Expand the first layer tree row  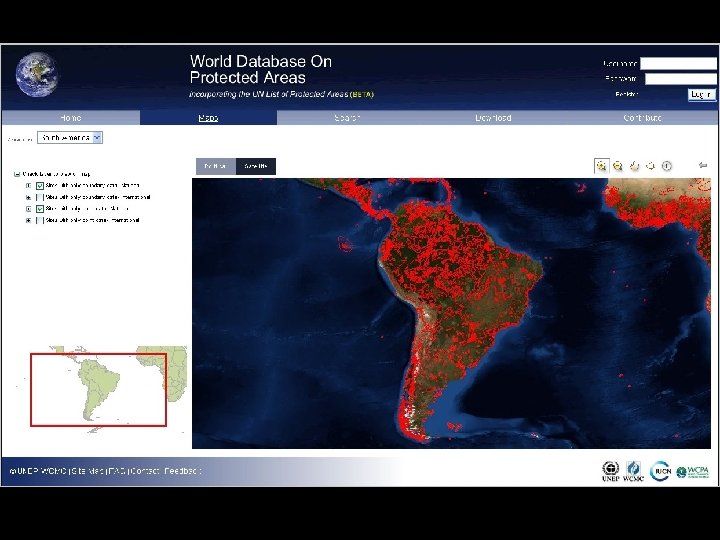tap(28, 186)
